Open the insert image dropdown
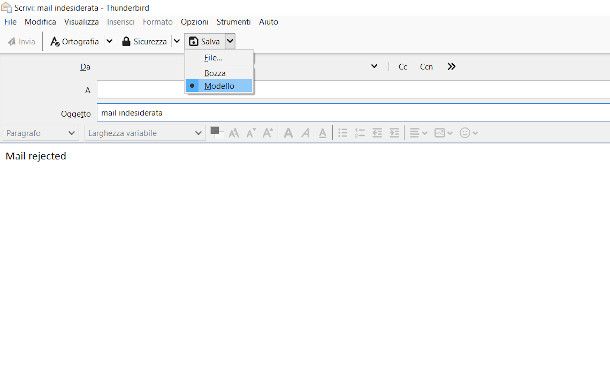This screenshot has height=387, width=610. (x=443, y=133)
